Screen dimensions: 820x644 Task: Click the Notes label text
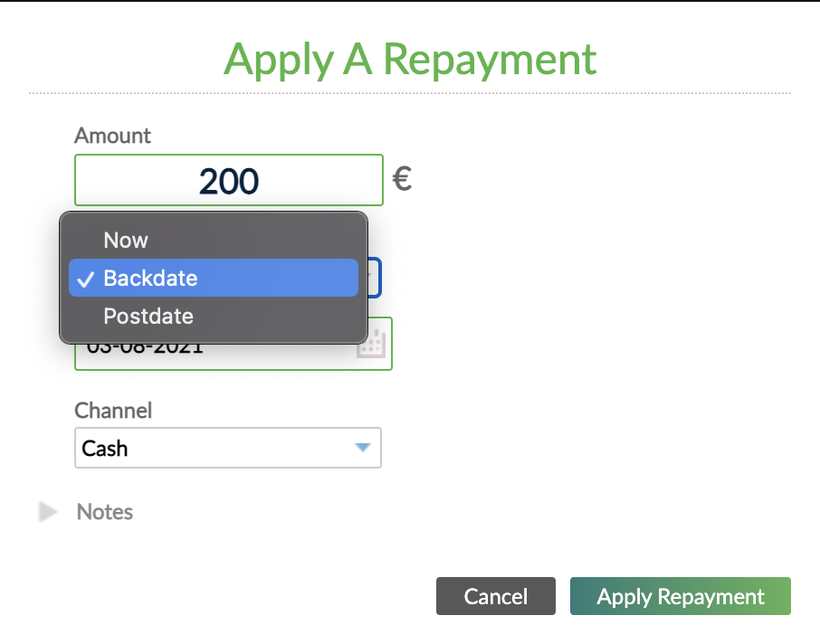click(x=105, y=512)
